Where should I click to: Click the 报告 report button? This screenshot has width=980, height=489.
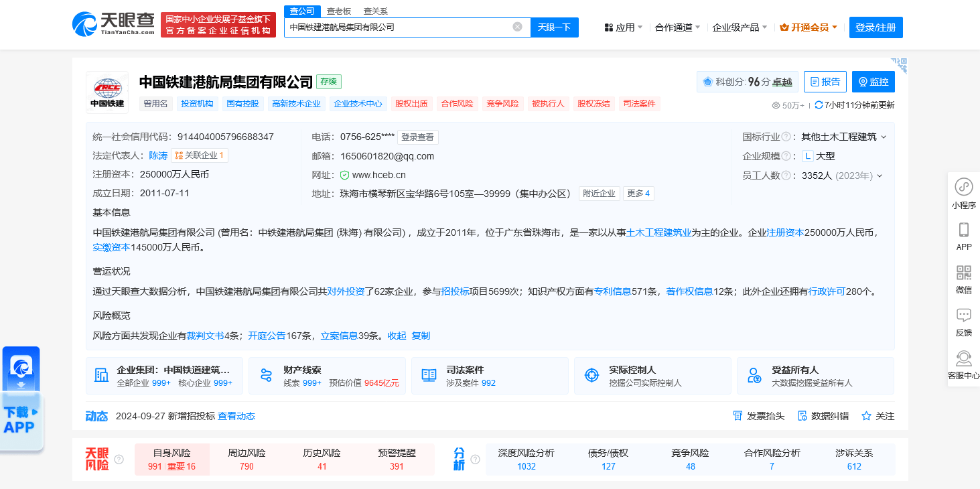(825, 82)
